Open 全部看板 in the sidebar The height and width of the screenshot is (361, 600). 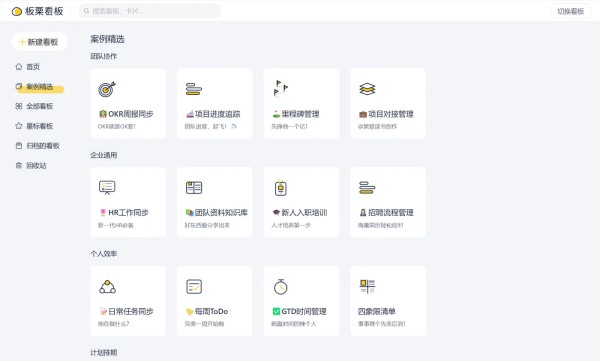[x=39, y=106]
